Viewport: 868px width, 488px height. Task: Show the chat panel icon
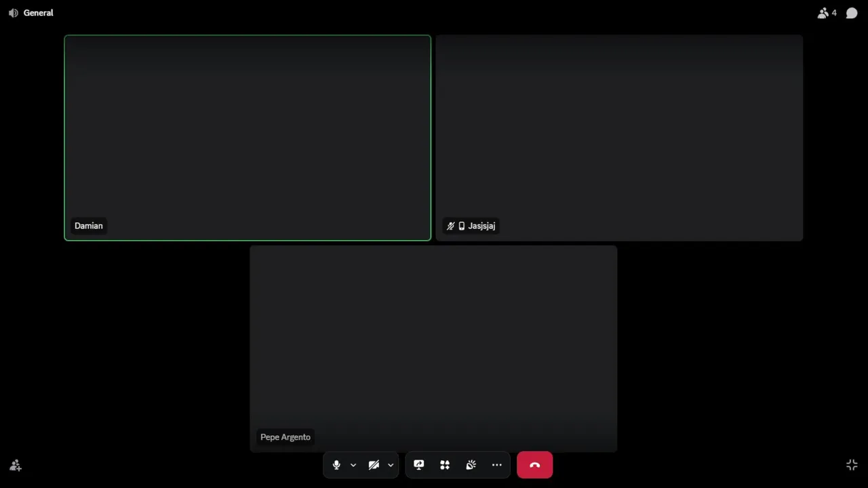pos(852,13)
